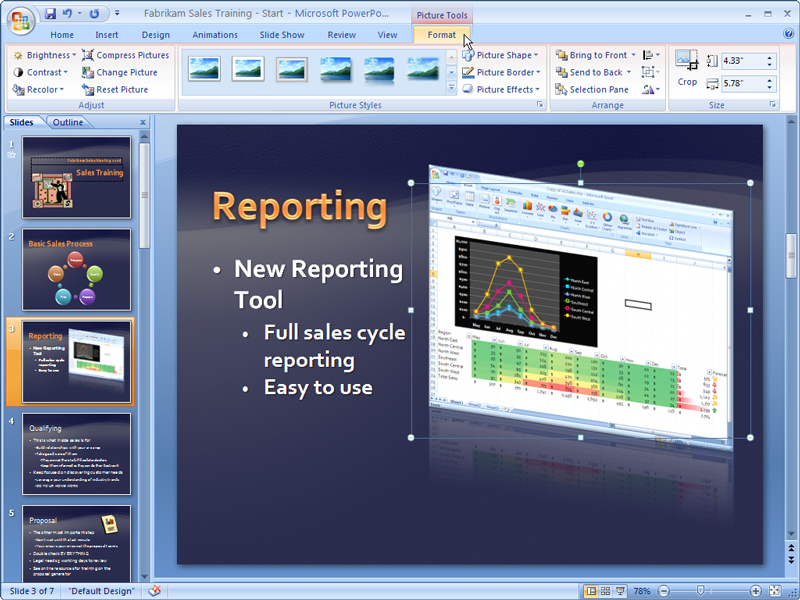Screen dimensions: 800x600
Task: Open the Recolor dropdown
Action: pyautogui.click(x=40, y=90)
